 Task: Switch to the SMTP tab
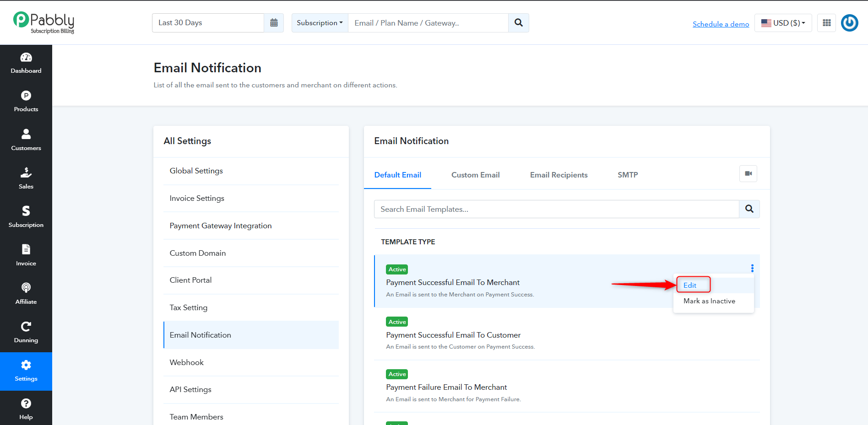click(628, 175)
